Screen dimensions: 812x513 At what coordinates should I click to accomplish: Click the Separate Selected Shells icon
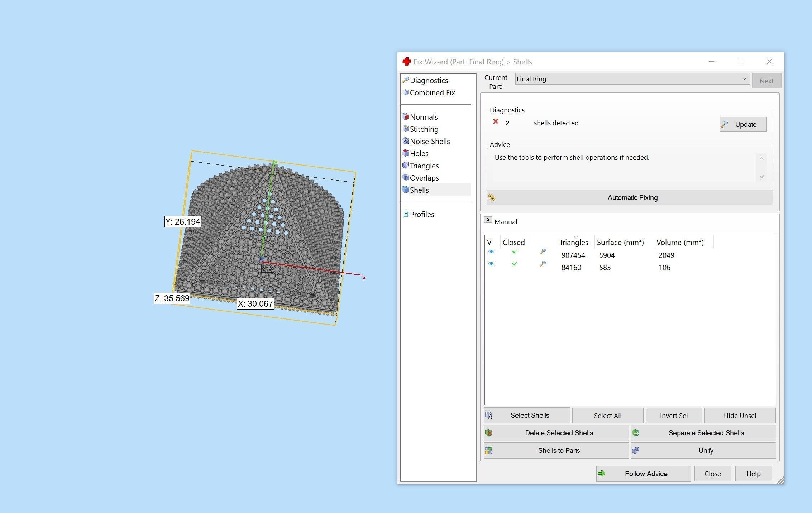(636, 433)
